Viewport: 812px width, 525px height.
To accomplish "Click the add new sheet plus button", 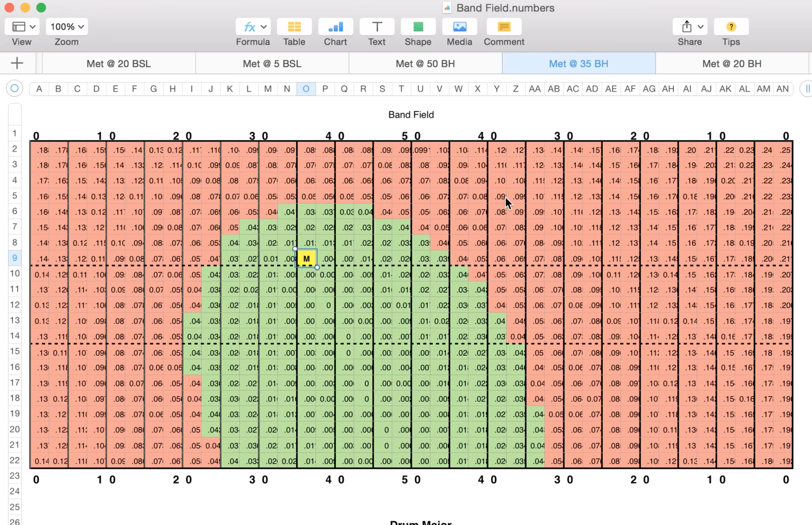I will click(x=17, y=63).
